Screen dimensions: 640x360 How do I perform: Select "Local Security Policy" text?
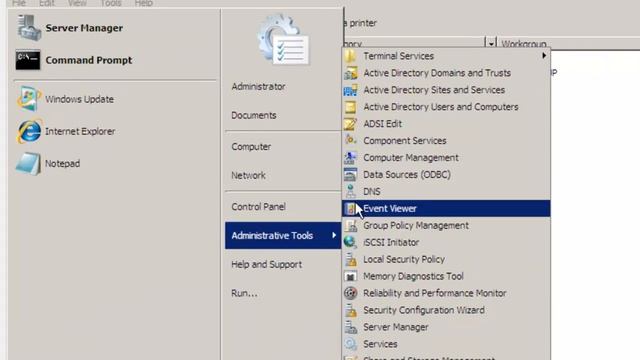pos(404,259)
